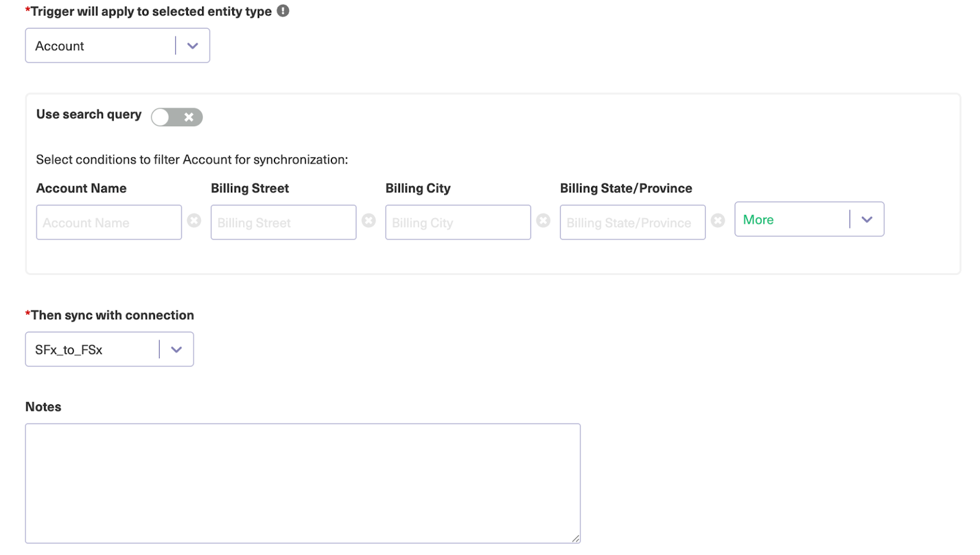Focus the Billing State/Province input
Image resolution: width=980 pixels, height=555 pixels.
click(632, 222)
